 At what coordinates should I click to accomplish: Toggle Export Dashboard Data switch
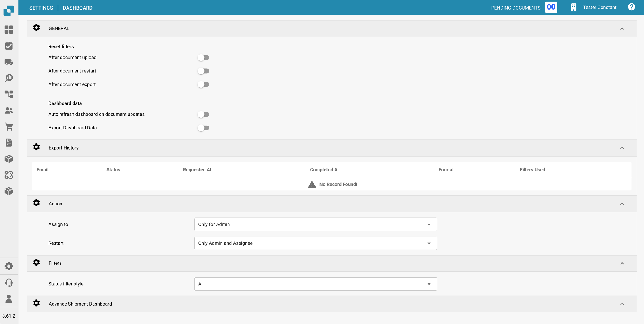coord(203,128)
